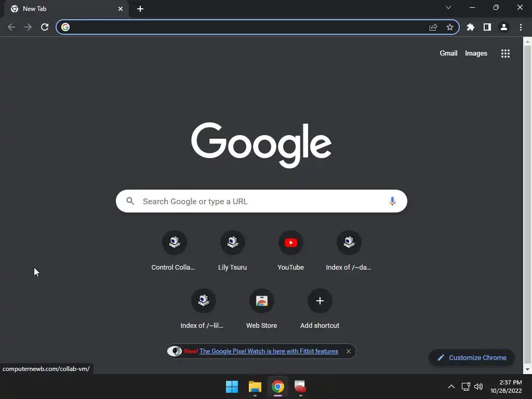Open the Web Store shortcut

click(262, 309)
